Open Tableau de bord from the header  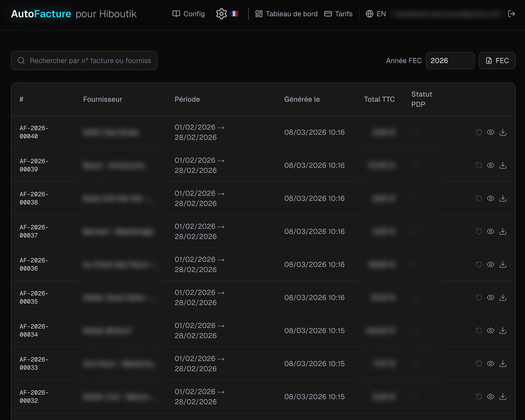(286, 14)
